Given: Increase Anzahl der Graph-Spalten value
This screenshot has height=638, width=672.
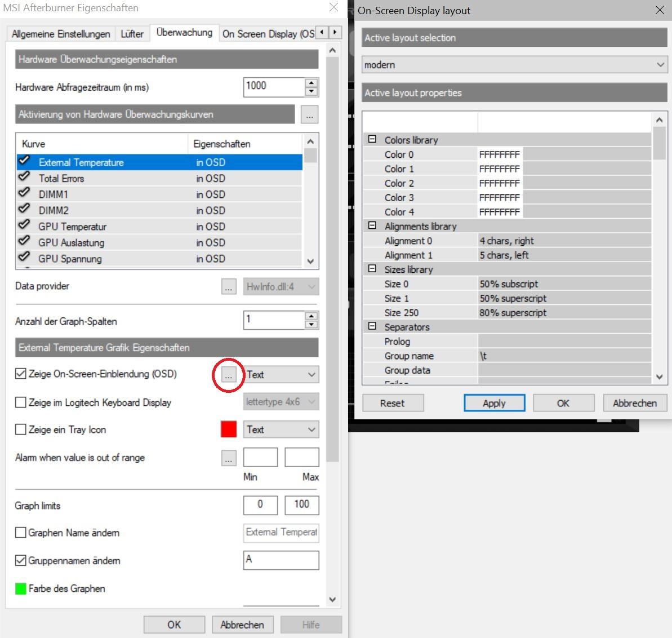Looking at the screenshot, I should click(311, 316).
